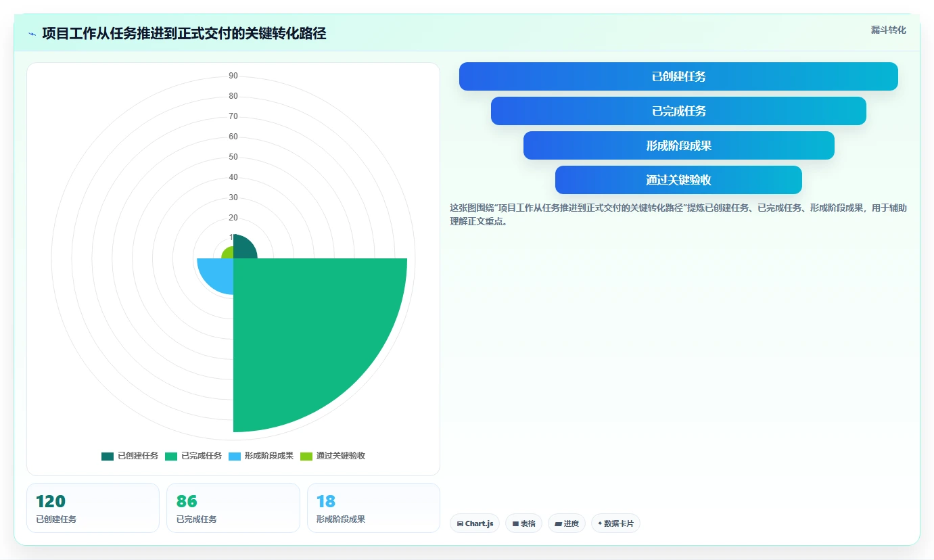Click the chart axis label 50
Screen dimensions: 934x560
[233, 157]
